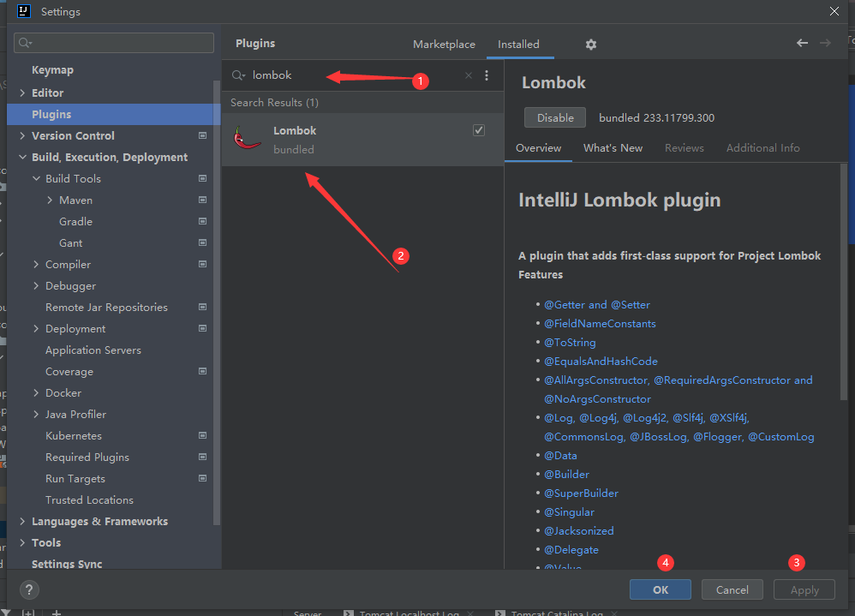The image size is (855, 616).
Task: Click project-level icon beside Remote Jar Repositories
Action: point(202,307)
